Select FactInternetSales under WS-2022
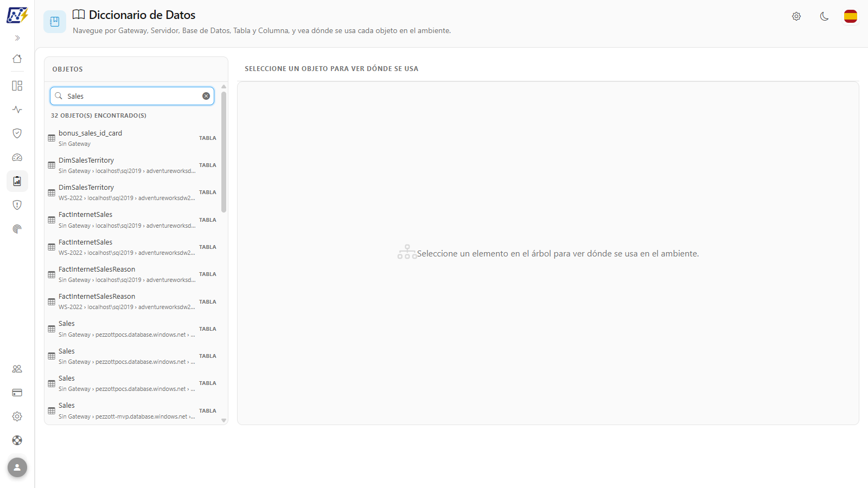Screen dimensions: 868x488 click(x=132, y=247)
